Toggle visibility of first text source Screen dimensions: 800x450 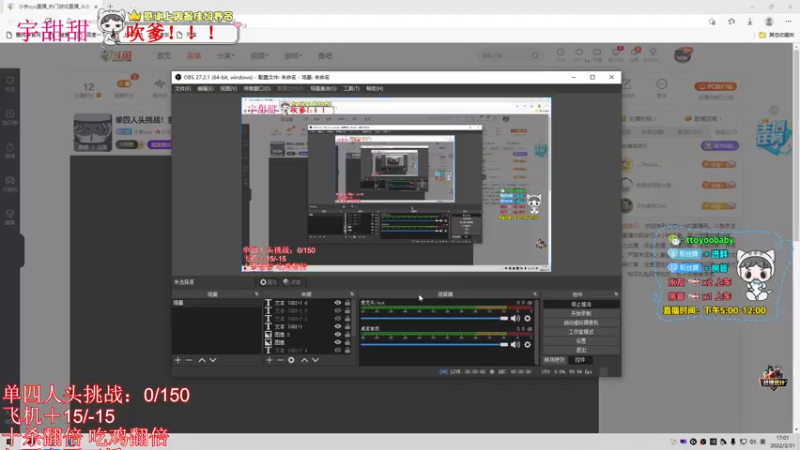click(338, 303)
